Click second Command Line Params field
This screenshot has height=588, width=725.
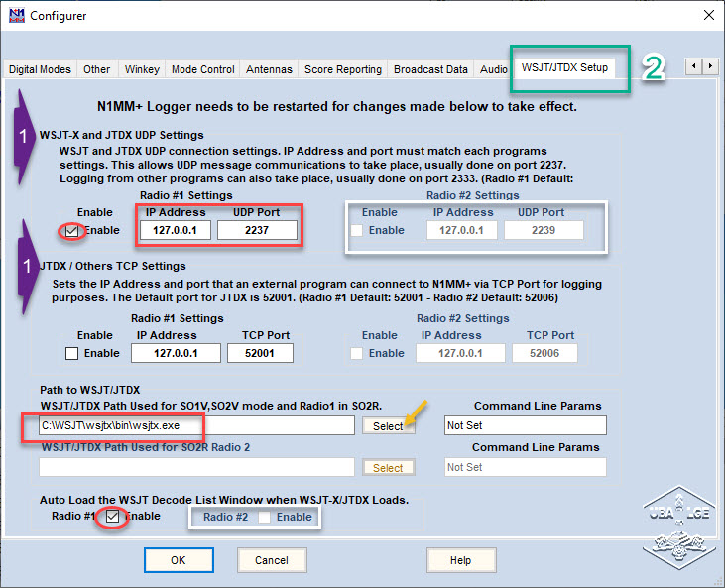click(x=526, y=467)
